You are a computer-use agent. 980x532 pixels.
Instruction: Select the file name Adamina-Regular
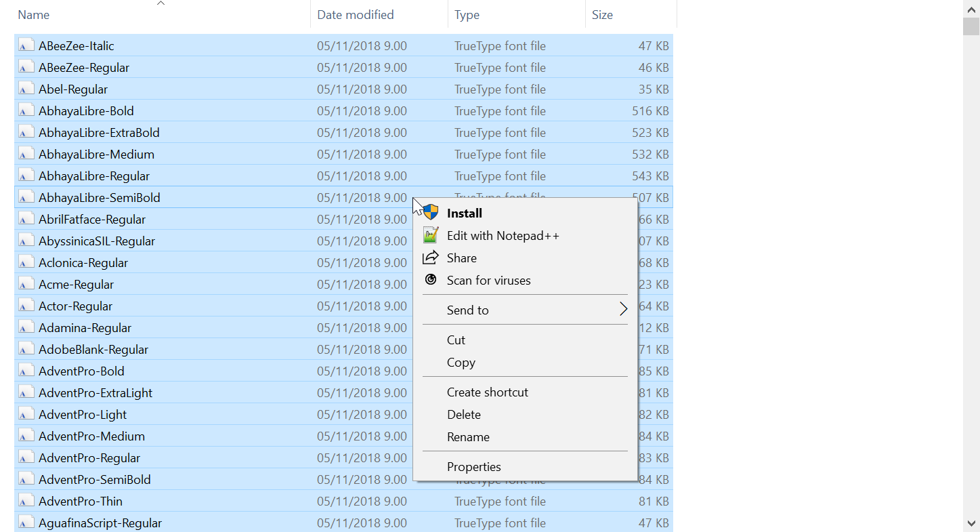pyautogui.click(x=85, y=328)
